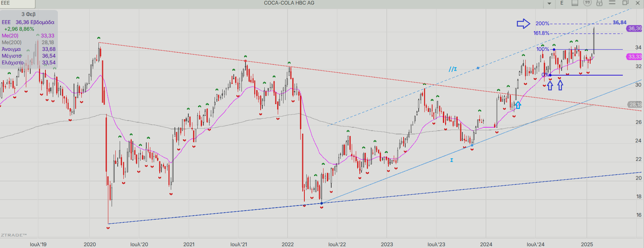Click the Ιουλ'23 time axis label
The width and height of the screenshot is (644, 248).
pyautogui.click(x=436, y=244)
